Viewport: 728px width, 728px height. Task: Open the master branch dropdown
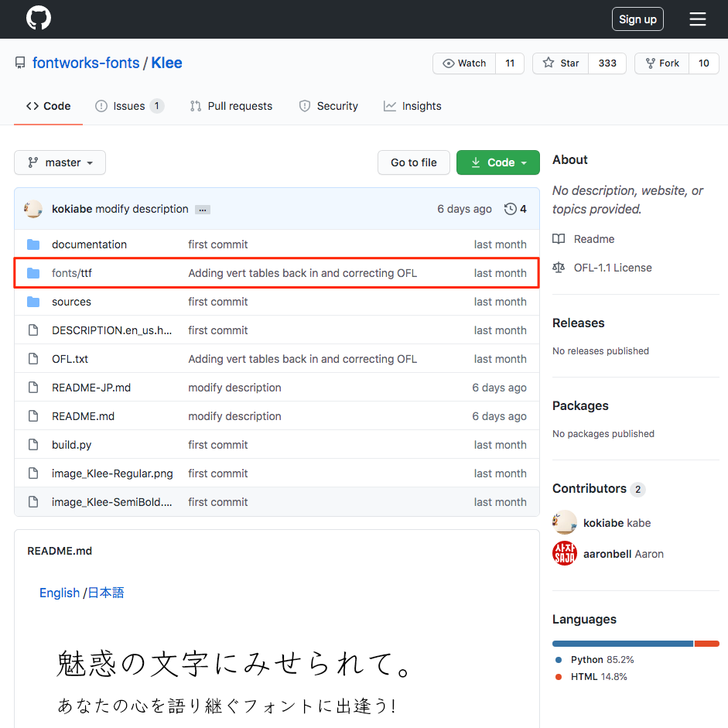tap(60, 162)
